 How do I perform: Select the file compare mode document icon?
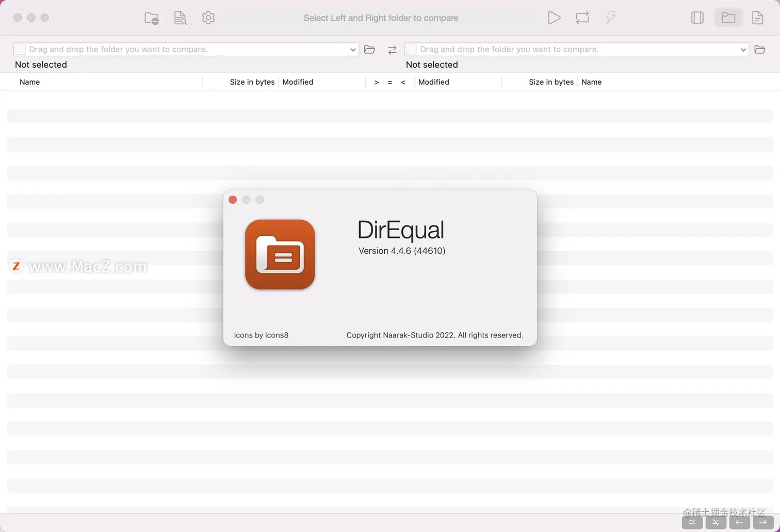[757, 18]
